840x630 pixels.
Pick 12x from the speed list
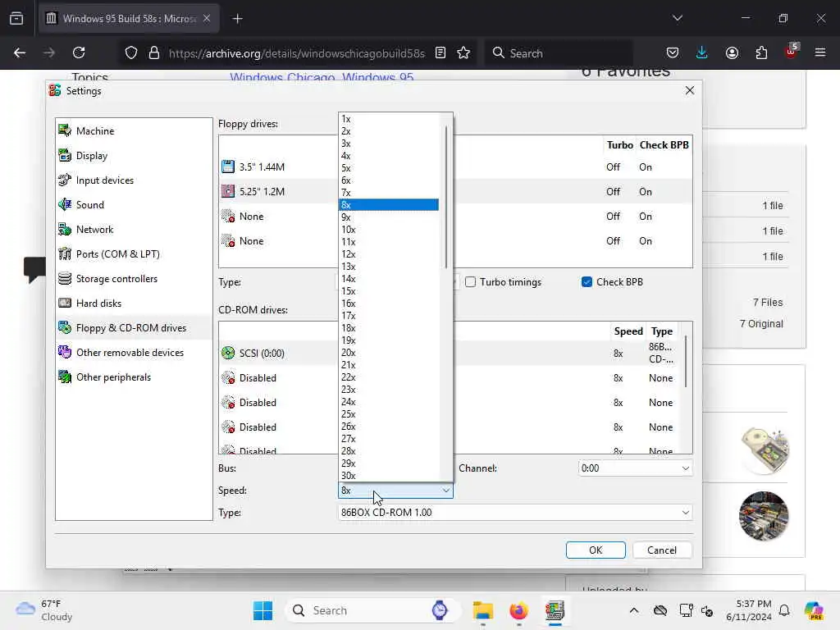click(x=389, y=254)
